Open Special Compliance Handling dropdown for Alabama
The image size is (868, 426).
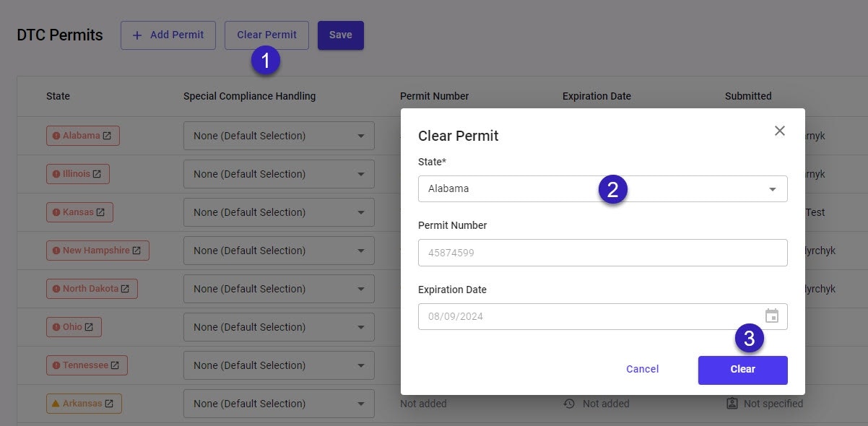(x=279, y=136)
